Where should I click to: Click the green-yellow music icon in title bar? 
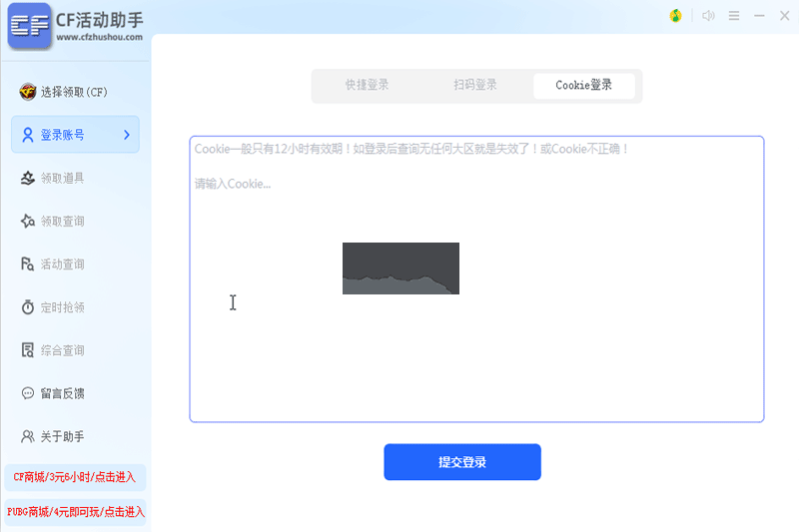click(x=676, y=16)
